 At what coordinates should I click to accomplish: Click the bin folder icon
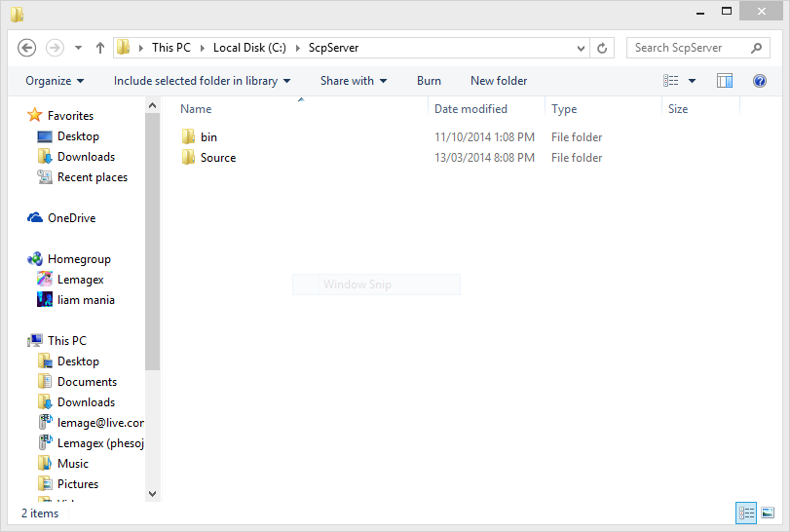coord(188,136)
